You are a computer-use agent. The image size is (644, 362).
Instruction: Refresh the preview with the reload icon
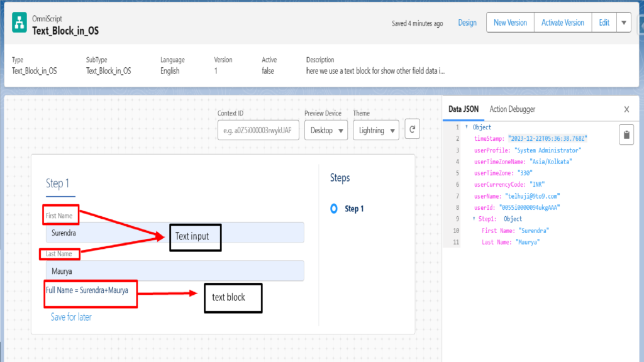[x=412, y=129]
